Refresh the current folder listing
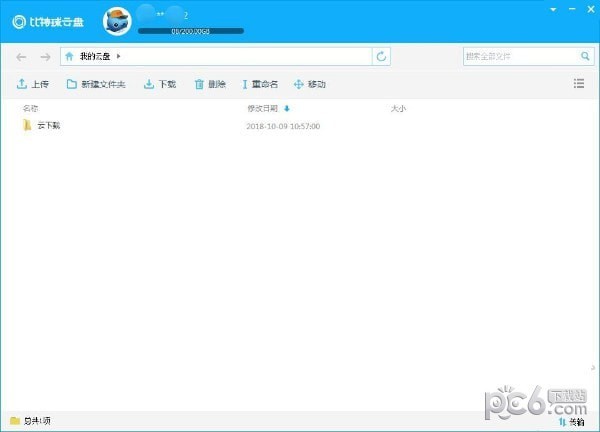 (381, 57)
